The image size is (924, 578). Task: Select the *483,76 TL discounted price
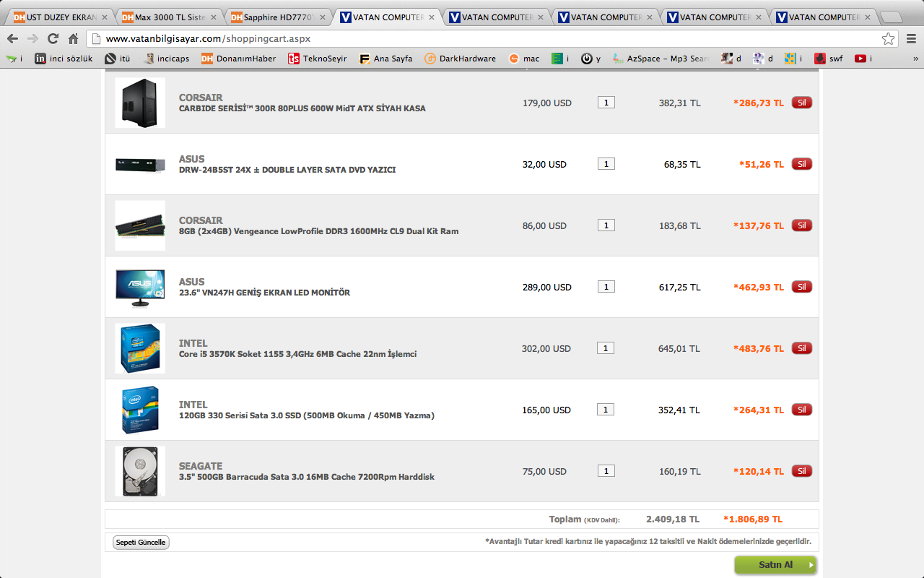point(758,348)
